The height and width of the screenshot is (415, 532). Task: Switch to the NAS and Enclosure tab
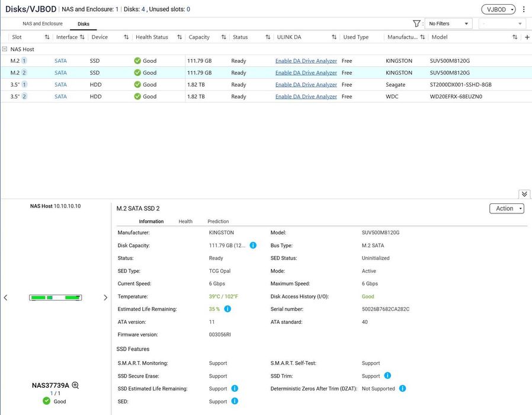click(x=43, y=24)
